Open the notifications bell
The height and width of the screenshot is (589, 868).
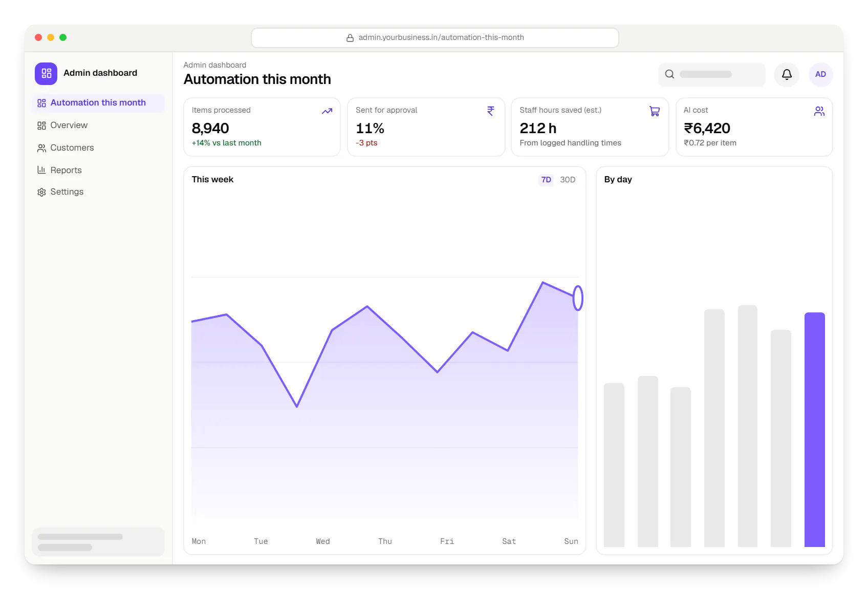pos(787,75)
